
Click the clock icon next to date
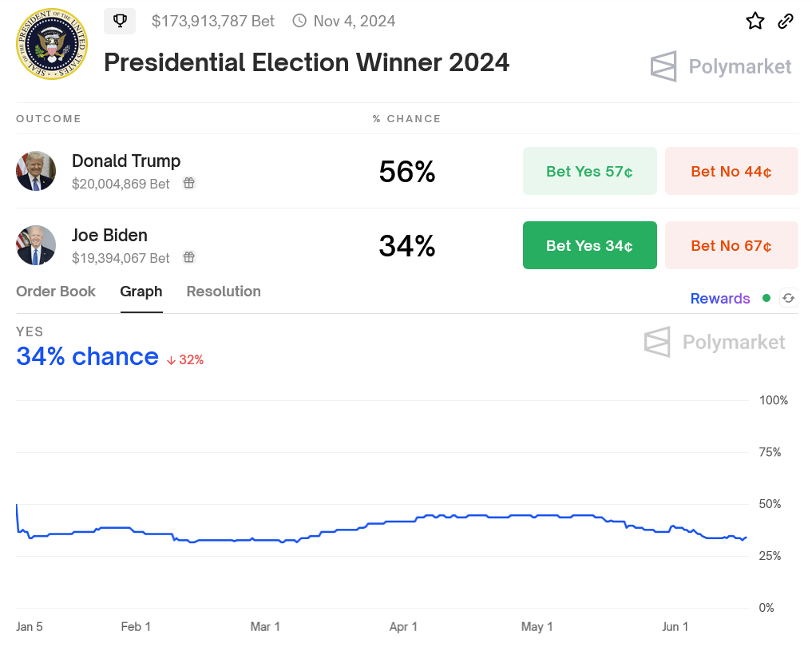pos(299,21)
